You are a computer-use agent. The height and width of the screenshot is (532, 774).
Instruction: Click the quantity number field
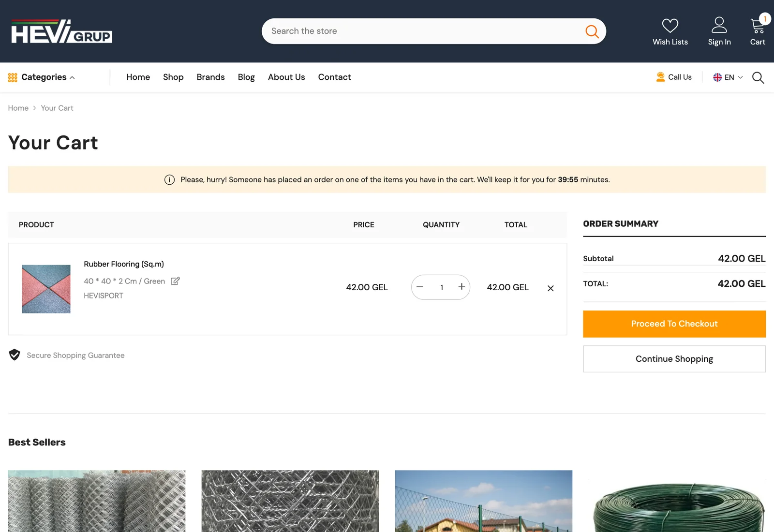(442, 287)
